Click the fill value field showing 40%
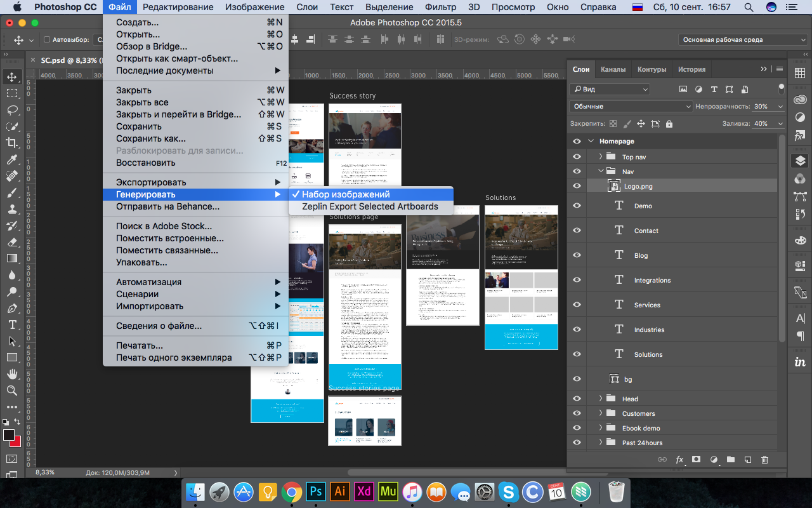The image size is (812, 508). [763, 124]
